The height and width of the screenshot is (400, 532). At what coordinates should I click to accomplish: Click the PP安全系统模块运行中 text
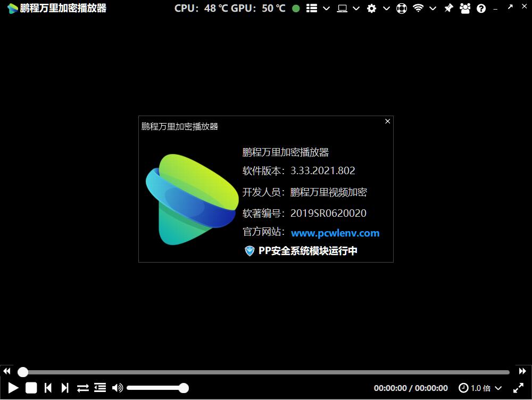tap(307, 251)
